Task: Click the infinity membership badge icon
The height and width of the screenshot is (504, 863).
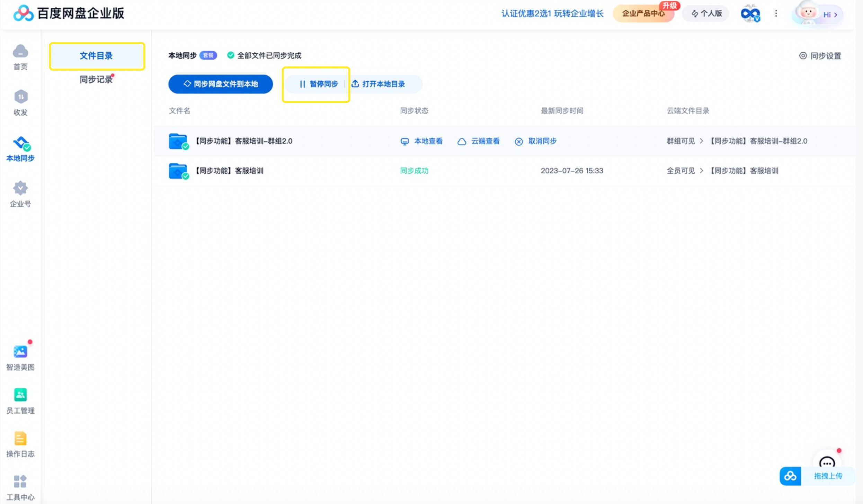Action: point(750,13)
